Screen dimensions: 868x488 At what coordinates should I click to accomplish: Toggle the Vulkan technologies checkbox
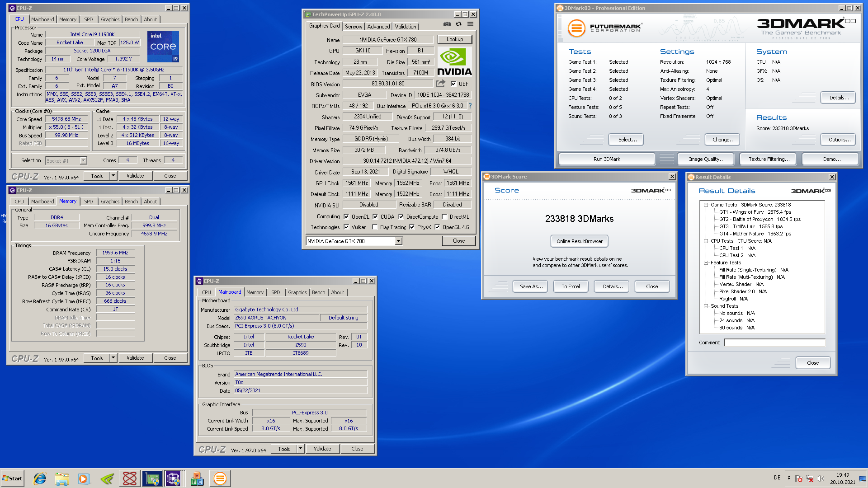pos(346,227)
